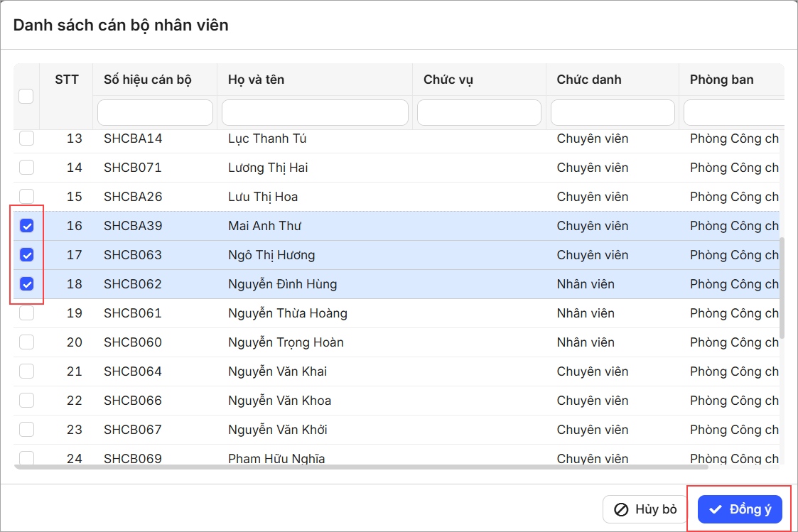Click the Chức danh filter input

pos(613,112)
